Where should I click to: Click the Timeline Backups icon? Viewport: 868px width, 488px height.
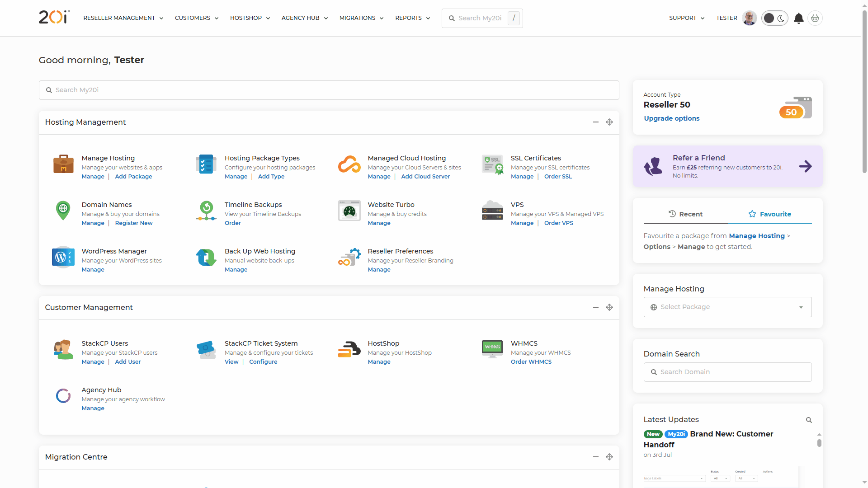(206, 212)
